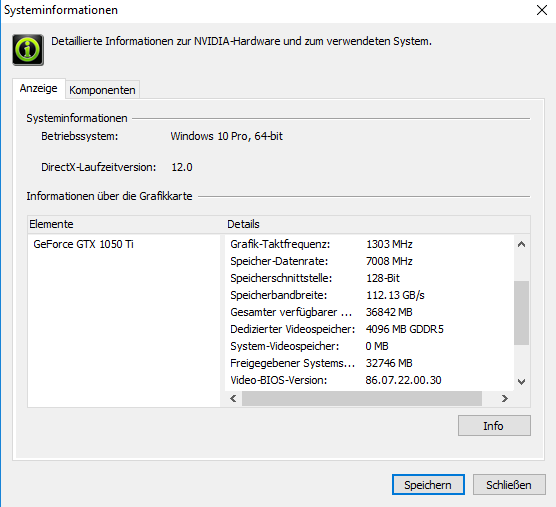Click the Windows 10 Pro, 64-bit text
The height and width of the screenshot is (507, 556).
227,136
